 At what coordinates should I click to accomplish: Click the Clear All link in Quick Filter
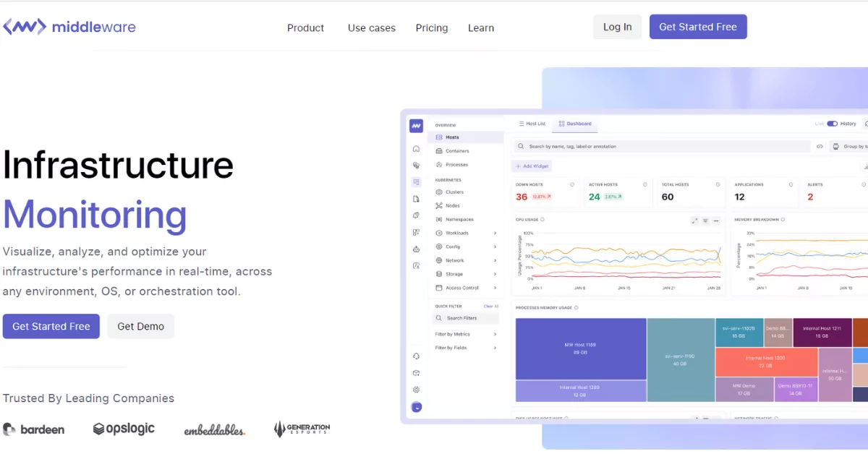(491, 307)
